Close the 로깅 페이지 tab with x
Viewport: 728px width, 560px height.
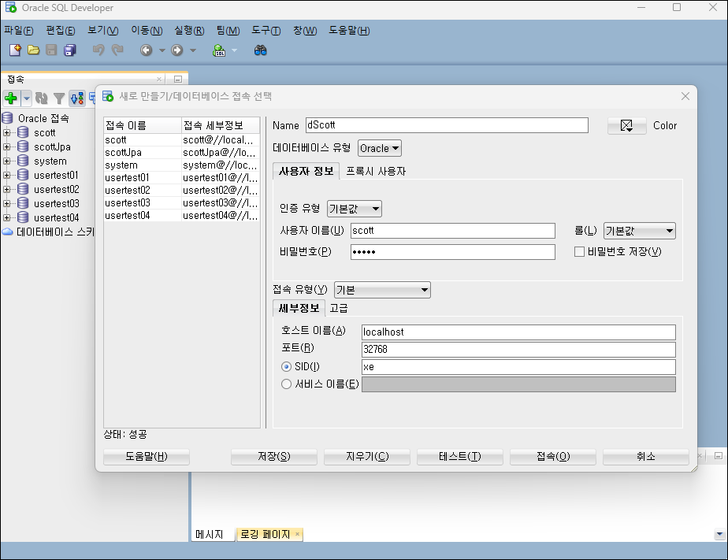(297, 534)
